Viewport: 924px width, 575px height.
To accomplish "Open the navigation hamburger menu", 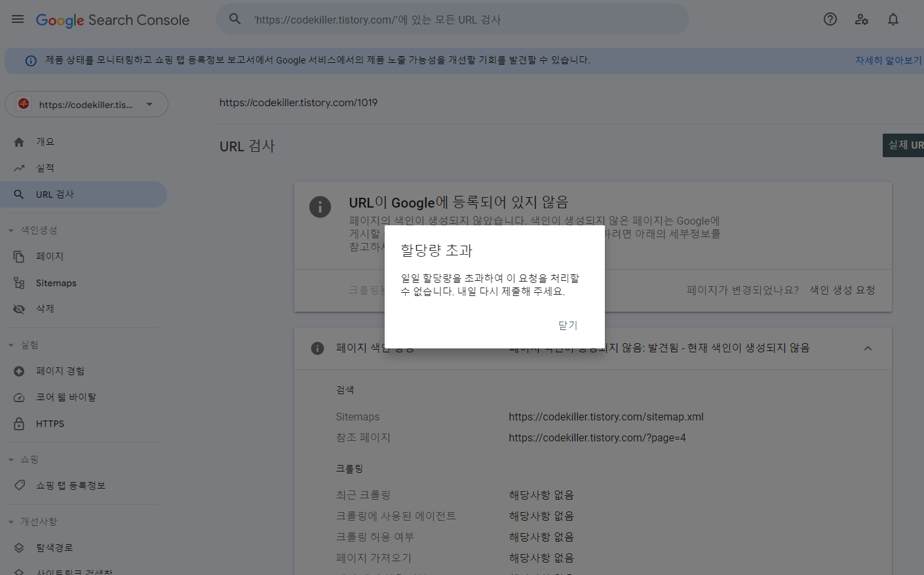I will 17,18.
